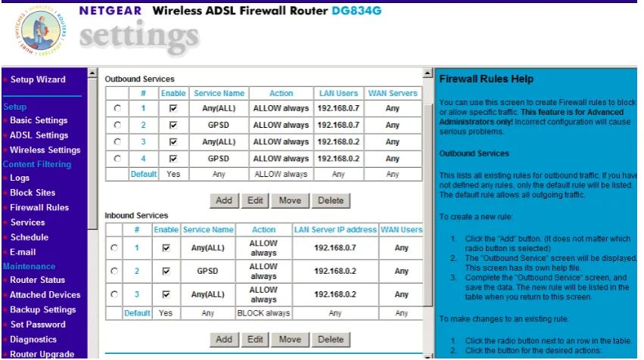Click inbound Default rule link
Image resolution: width=644 pixels, height=360 pixels.
click(137, 313)
